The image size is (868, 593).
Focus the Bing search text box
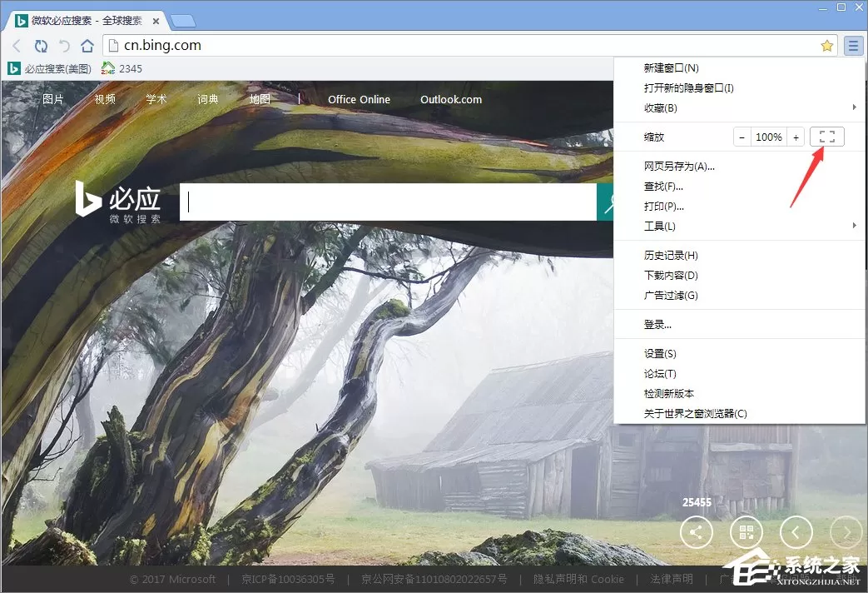(388, 202)
